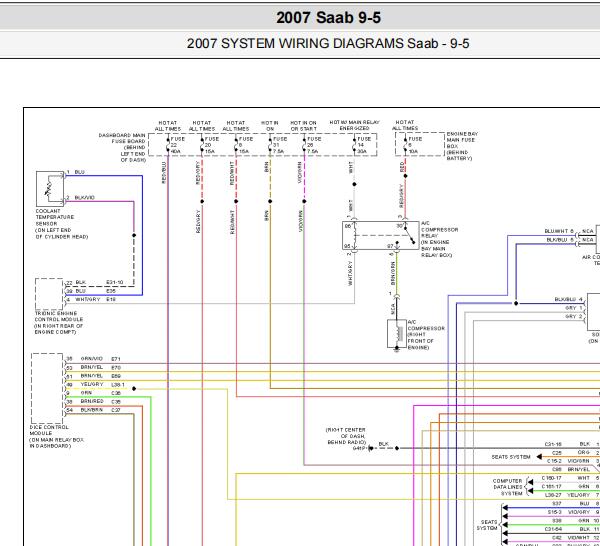This screenshot has width=600, height=546.
Task: Click the 'BRN/YEL E69' wire label
Action: click(x=101, y=376)
